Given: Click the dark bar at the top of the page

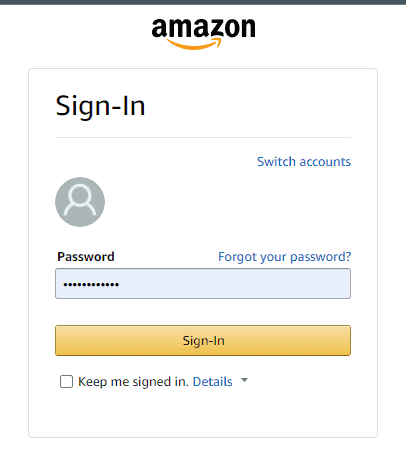Looking at the screenshot, I should tap(203, 2).
